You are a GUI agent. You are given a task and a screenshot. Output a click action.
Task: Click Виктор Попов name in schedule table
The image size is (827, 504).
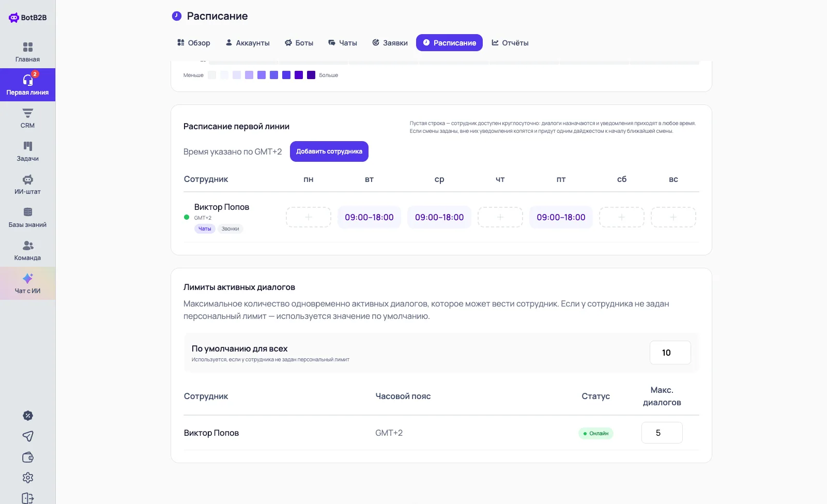[222, 207]
